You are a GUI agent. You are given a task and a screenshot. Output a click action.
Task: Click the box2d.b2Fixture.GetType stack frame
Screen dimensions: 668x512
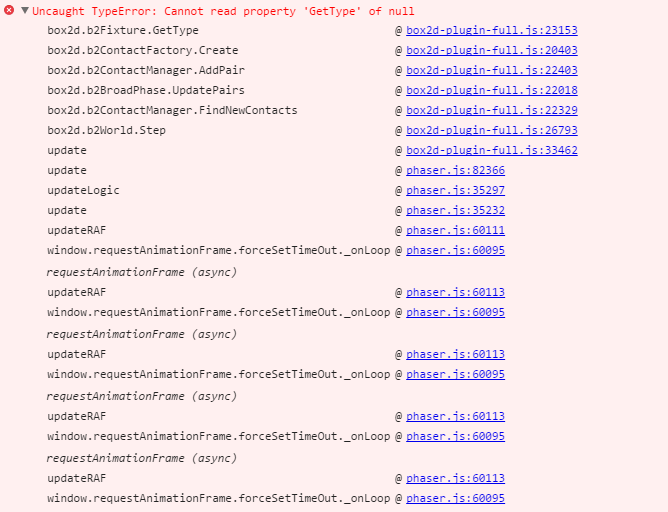tap(123, 30)
